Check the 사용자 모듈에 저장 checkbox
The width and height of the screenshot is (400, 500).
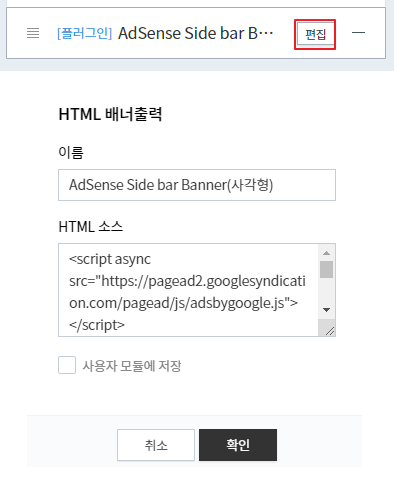point(67,365)
